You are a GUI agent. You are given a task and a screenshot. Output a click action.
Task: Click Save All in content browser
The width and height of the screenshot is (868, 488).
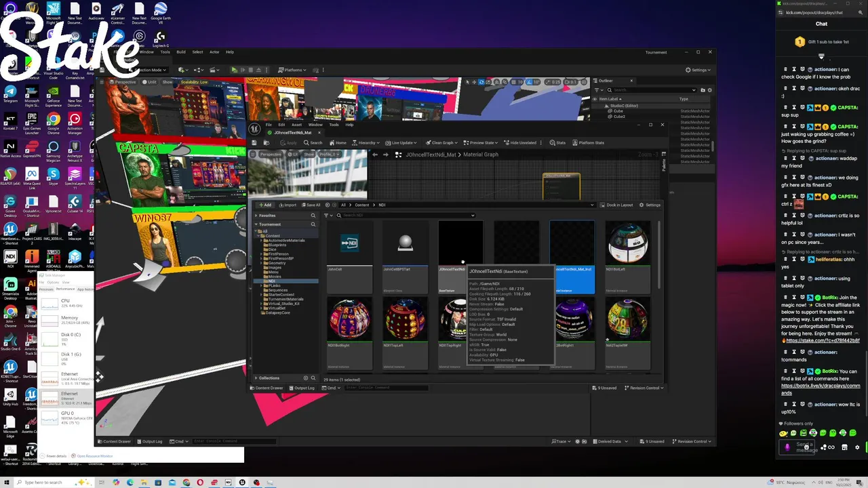[x=311, y=205]
